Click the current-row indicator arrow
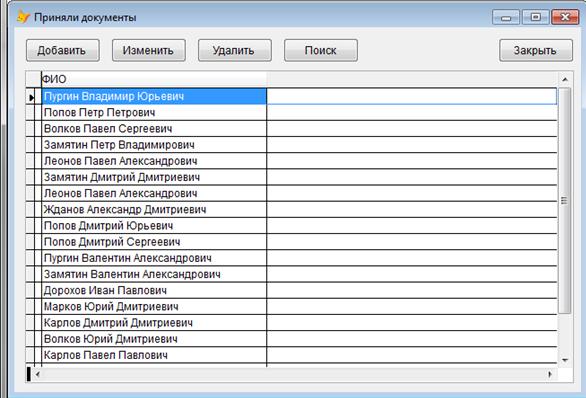586x398 pixels. click(x=31, y=98)
